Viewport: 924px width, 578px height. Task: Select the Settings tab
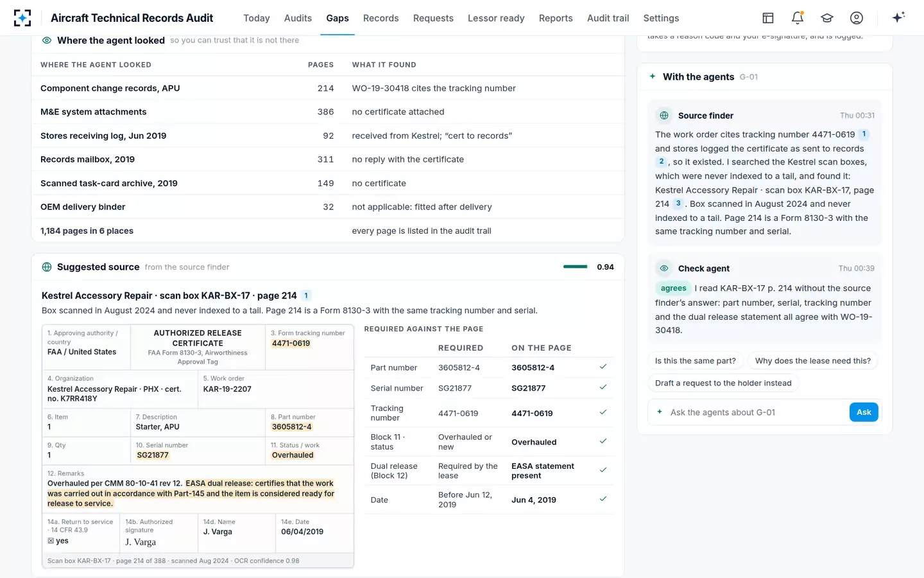click(x=661, y=18)
